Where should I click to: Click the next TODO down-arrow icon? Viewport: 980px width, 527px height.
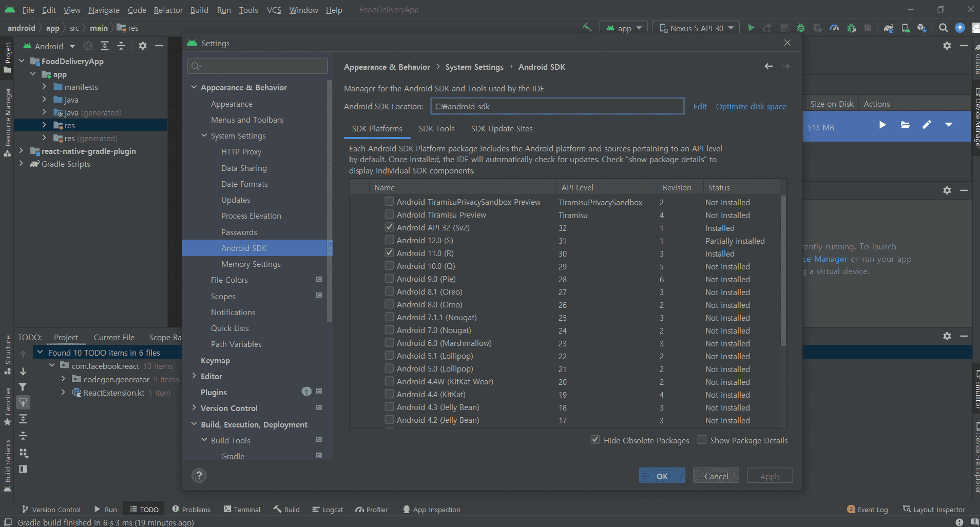[x=23, y=371]
